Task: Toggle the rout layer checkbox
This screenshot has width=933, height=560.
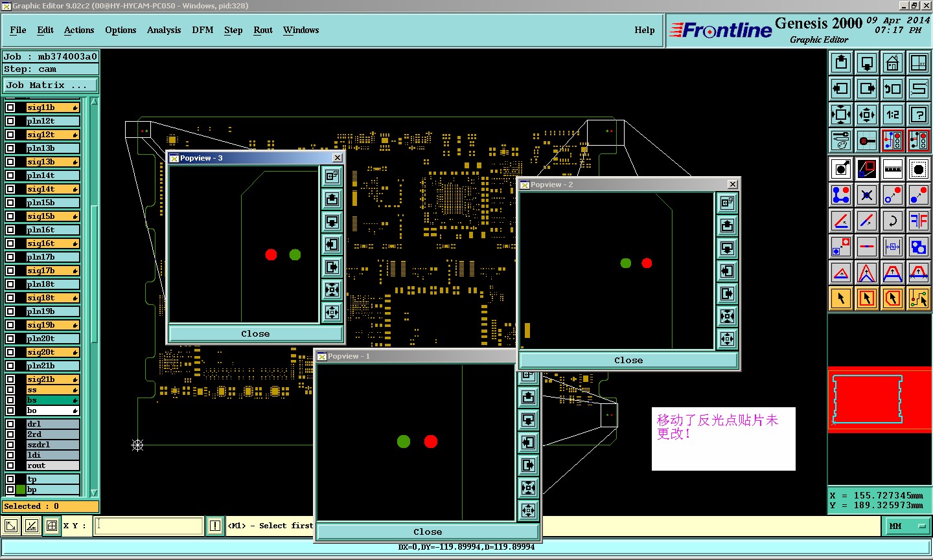Action: [x=10, y=465]
